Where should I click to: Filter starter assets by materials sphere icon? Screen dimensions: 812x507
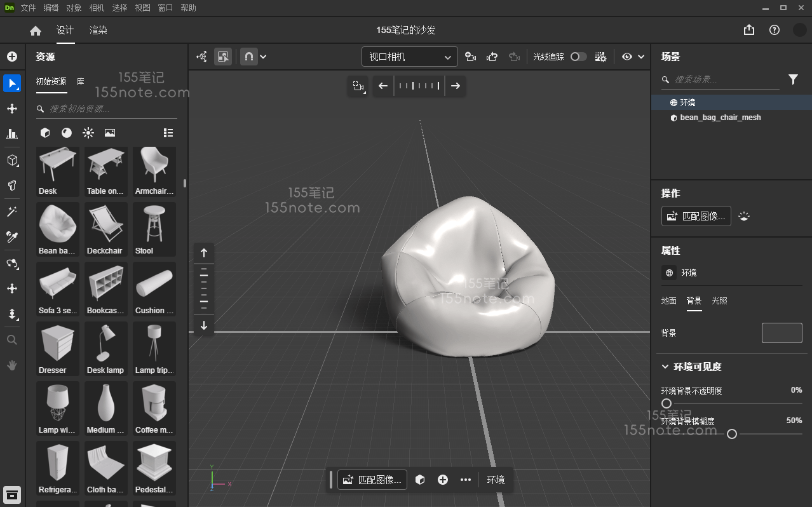[x=67, y=133]
